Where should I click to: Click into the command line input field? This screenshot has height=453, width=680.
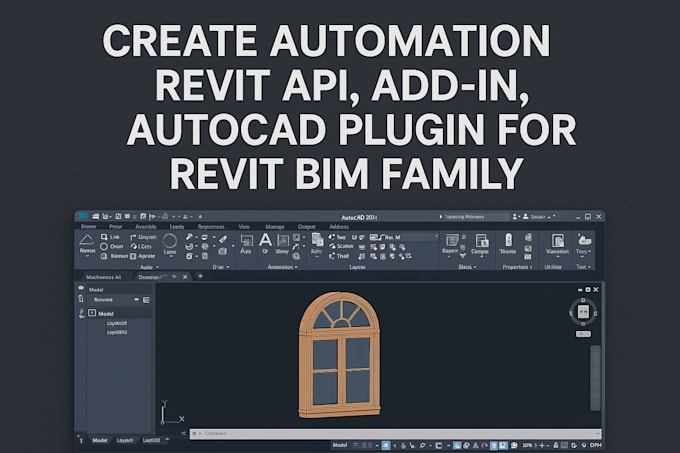(395, 433)
